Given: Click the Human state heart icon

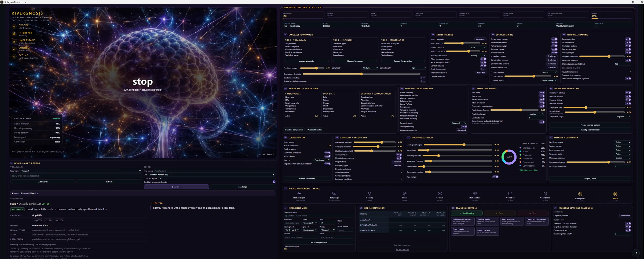Looking at the screenshot, I should (475, 194).
